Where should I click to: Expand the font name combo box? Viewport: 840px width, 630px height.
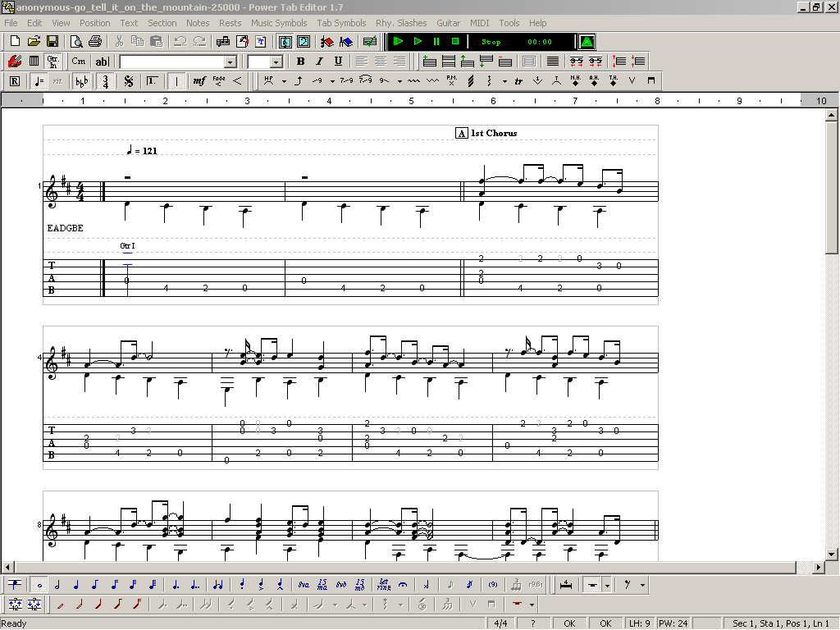click(231, 62)
